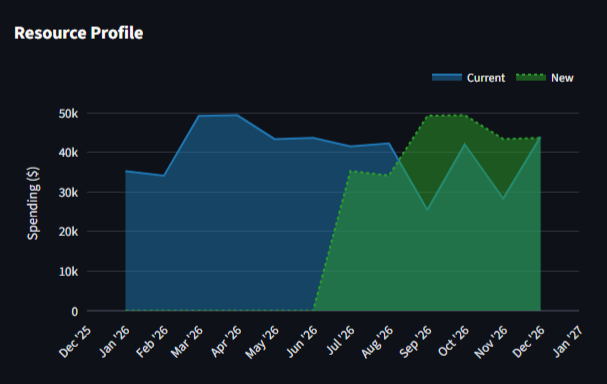Viewport: 607px width, 384px height.
Task: Toggle the New series in the legend
Action: click(x=545, y=78)
